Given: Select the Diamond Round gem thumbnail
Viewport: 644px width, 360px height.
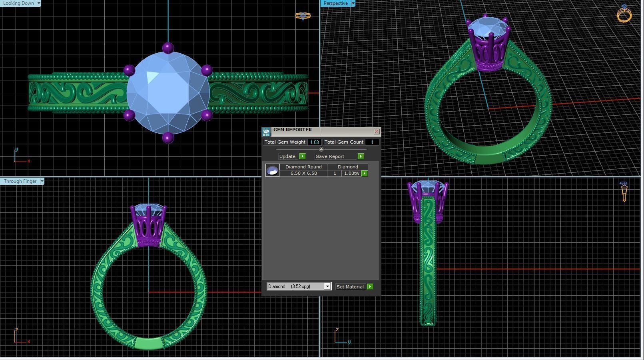Looking at the screenshot, I should (x=273, y=170).
